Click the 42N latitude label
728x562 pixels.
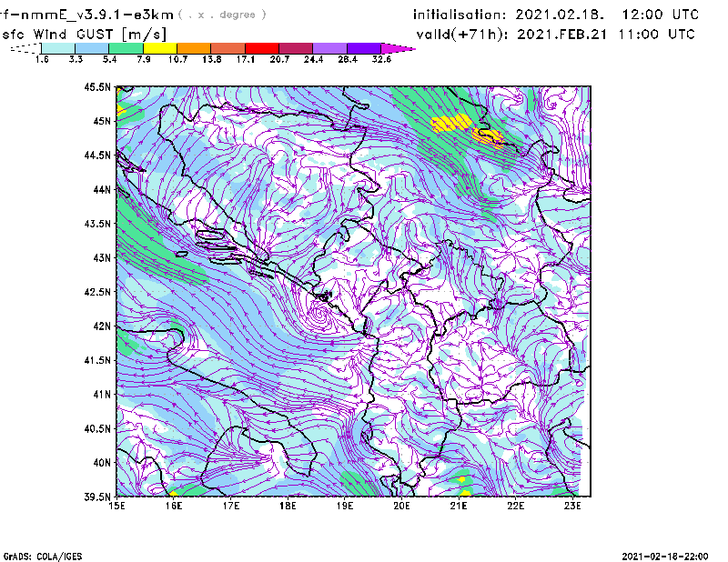click(102, 326)
